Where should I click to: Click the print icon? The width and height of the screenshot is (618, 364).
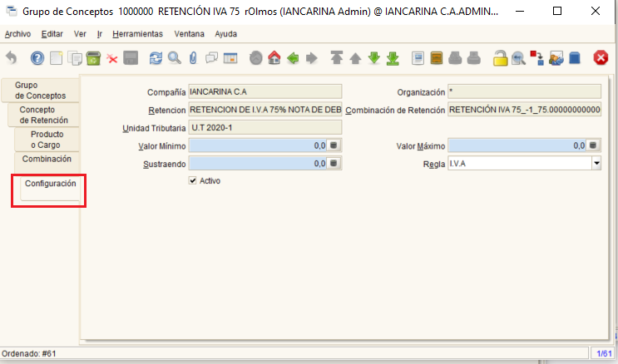(x=474, y=58)
